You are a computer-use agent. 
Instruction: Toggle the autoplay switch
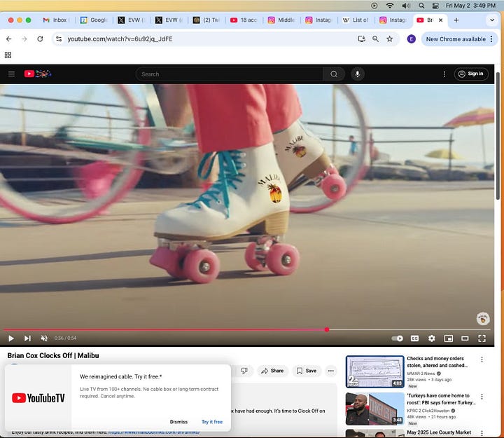pyautogui.click(x=398, y=338)
